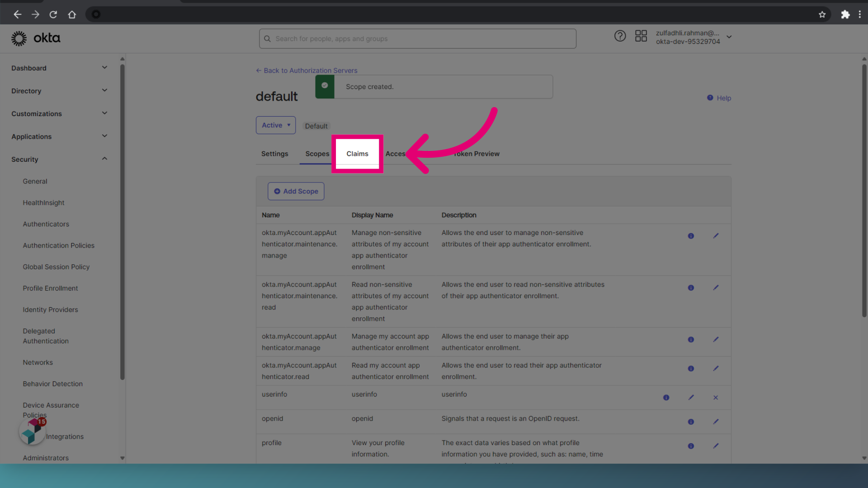Click the browser forward arrow
Screen dimensions: 868x488
(35, 14)
